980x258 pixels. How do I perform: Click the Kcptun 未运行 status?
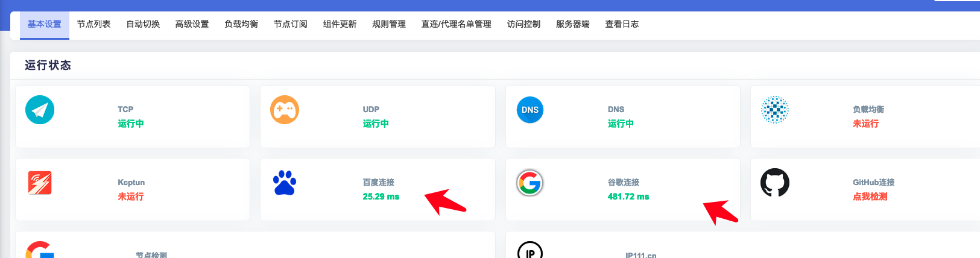131,197
